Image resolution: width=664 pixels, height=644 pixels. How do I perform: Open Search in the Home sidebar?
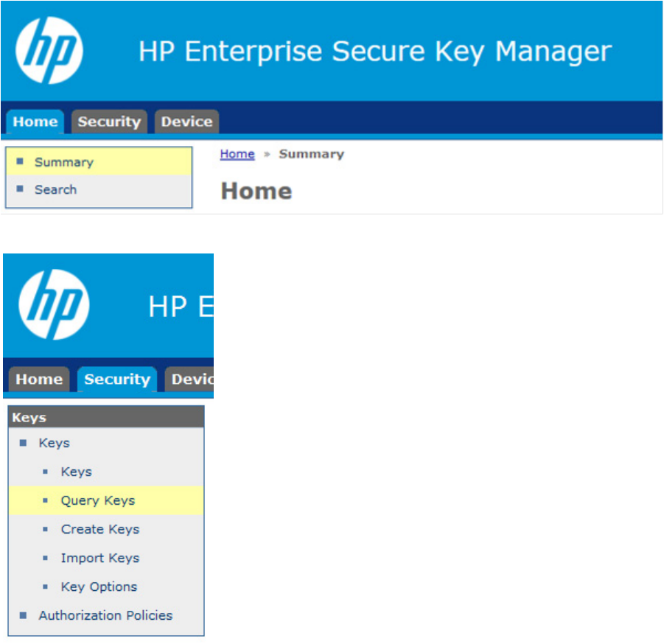click(x=99, y=189)
